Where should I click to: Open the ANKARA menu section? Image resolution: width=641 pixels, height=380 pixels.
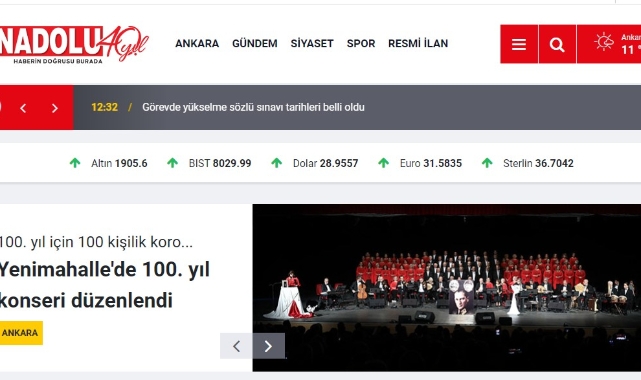197,43
